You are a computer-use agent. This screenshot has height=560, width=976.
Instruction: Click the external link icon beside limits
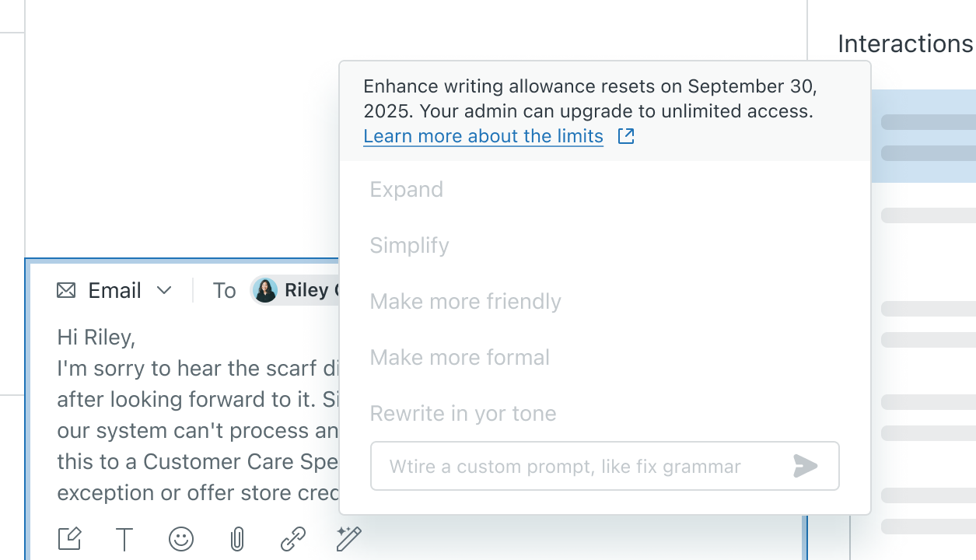coord(626,136)
